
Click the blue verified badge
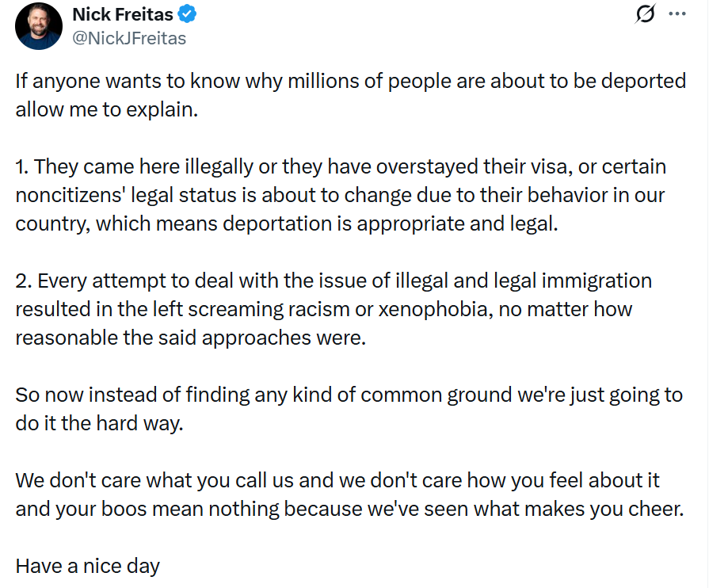pos(188,14)
